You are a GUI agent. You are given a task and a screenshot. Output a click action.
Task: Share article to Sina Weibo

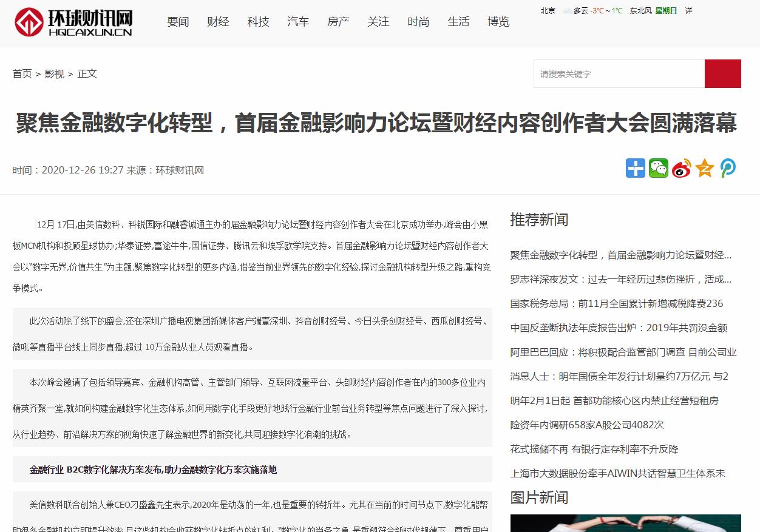pyautogui.click(x=682, y=168)
